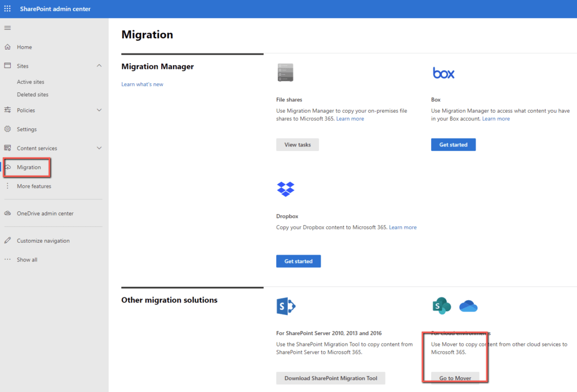The height and width of the screenshot is (392, 577).
Task: Click the OneDrive cloud logo
Action: pos(468,306)
